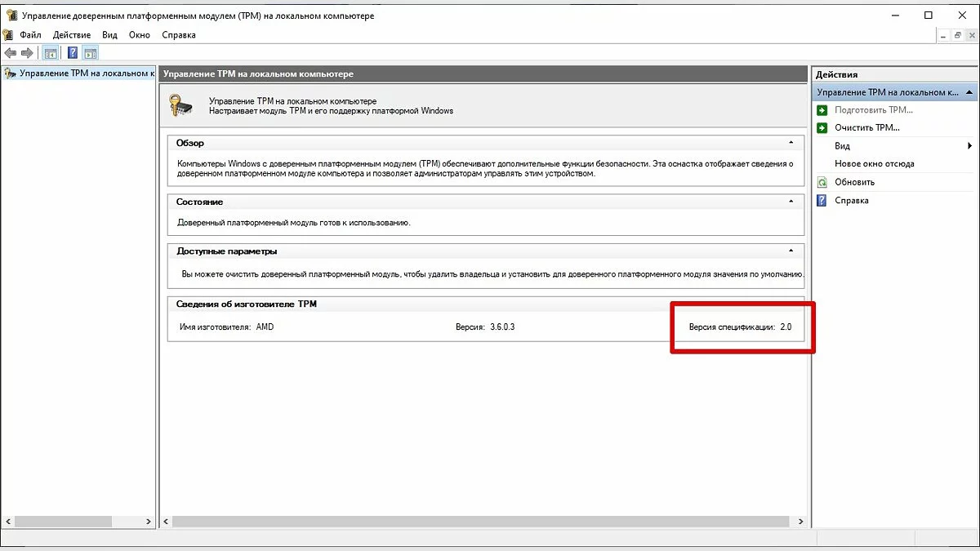Collapse the Состояние section

coord(791,202)
